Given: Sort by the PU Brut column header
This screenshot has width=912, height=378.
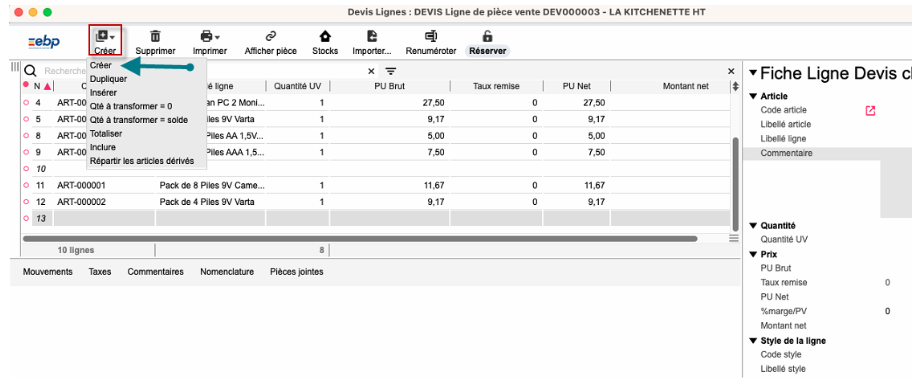Looking at the screenshot, I should [x=390, y=86].
